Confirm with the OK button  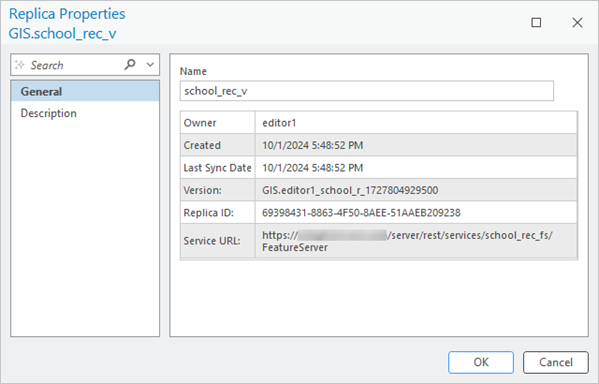(x=481, y=362)
